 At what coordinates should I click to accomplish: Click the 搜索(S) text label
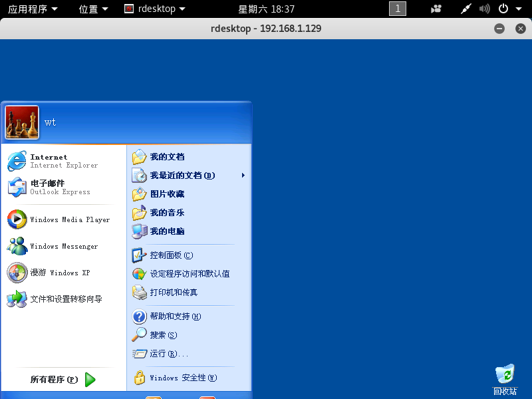[x=164, y=335]
